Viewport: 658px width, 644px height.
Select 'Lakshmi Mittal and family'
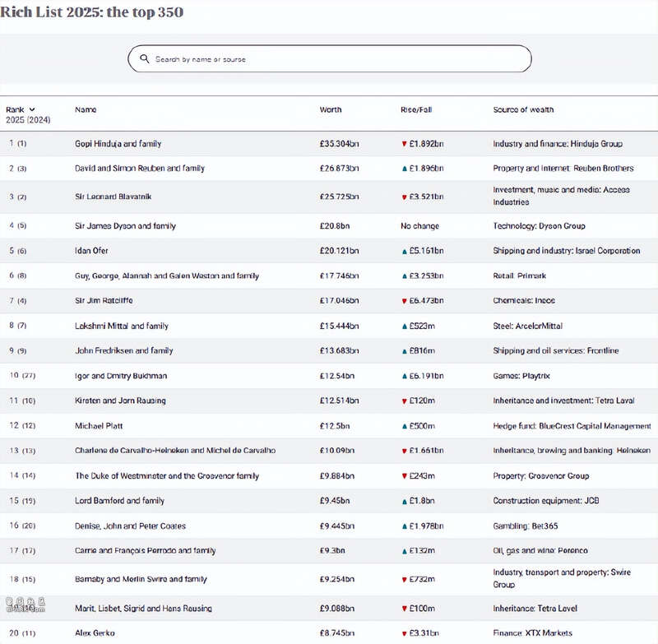121,326
